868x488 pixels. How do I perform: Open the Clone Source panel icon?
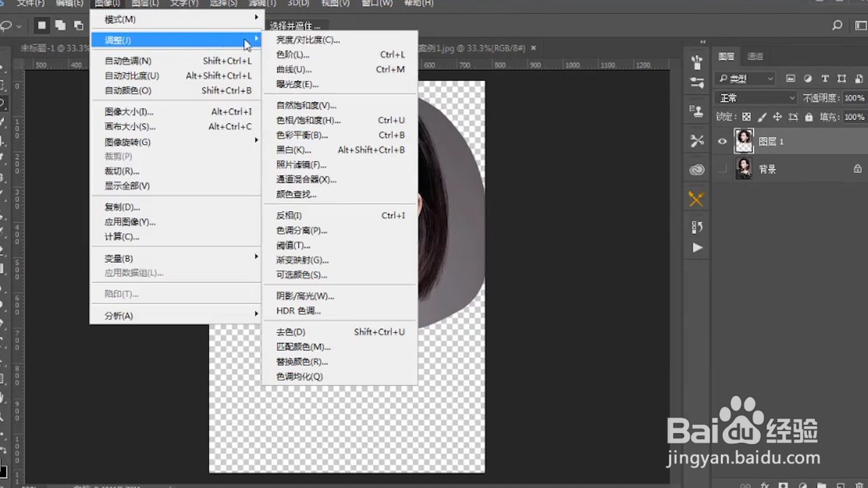coord(697,110)
